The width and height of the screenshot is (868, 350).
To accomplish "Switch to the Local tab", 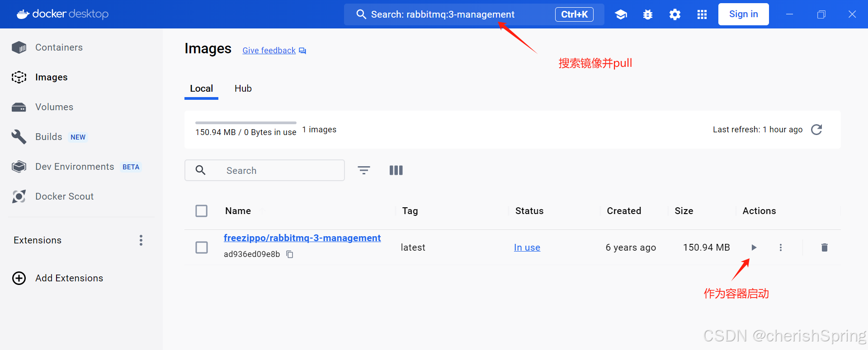I will tap(202, 89).
